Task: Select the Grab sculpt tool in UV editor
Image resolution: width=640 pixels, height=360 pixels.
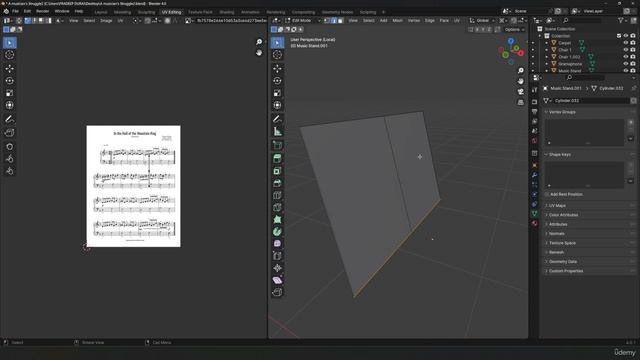Action: [x=9, y=147]
